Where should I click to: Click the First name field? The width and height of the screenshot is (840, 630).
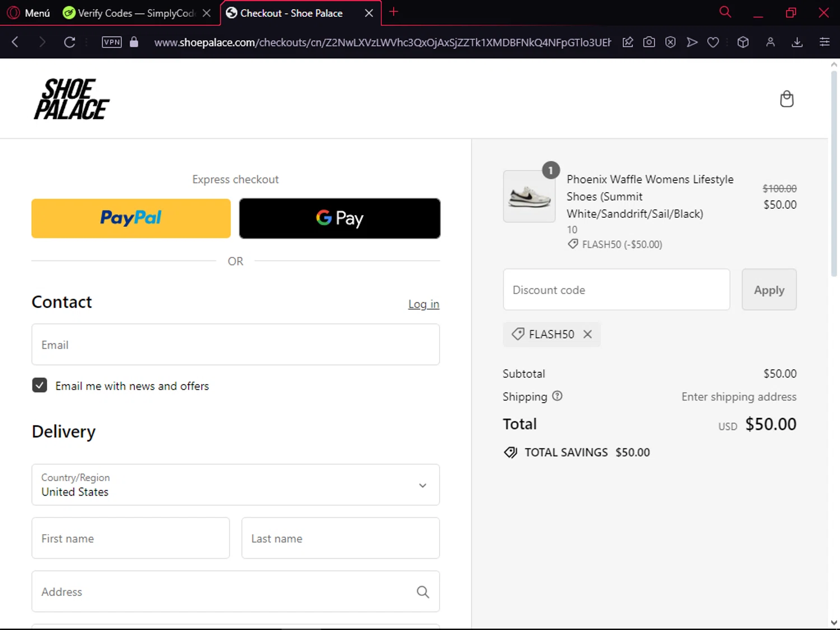[131, 538]
